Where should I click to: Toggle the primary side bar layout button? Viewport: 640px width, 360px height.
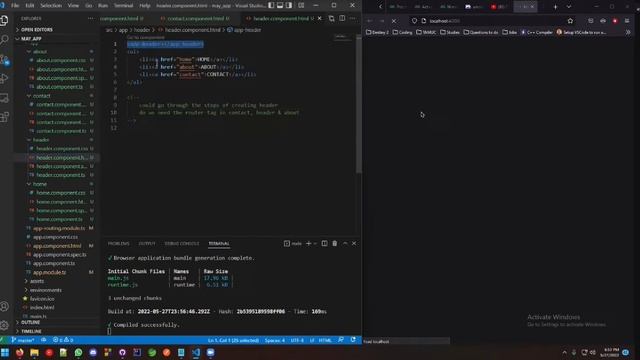pyautogui.click(x=271, y=5)
